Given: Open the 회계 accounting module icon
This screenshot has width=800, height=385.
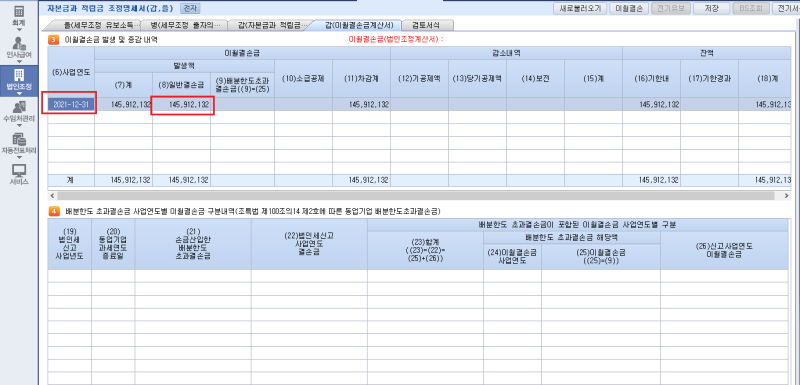Looking at the screenshot, I should (x=19, y=11).
